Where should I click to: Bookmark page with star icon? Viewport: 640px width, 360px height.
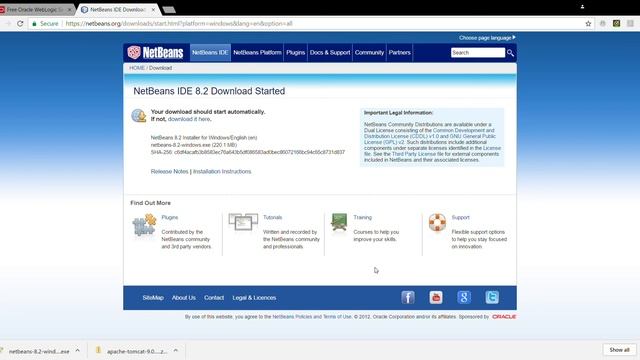(x=588, y=24)
